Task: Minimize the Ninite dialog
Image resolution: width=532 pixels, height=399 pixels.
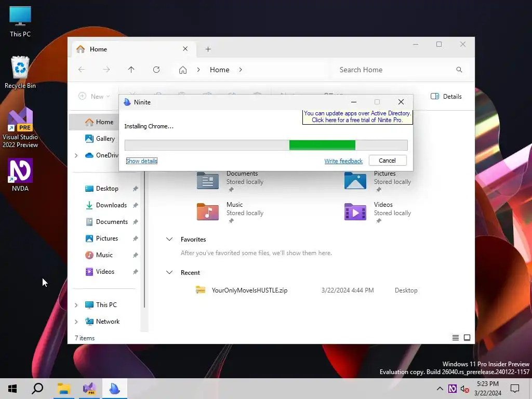Action: click(353, 102)
